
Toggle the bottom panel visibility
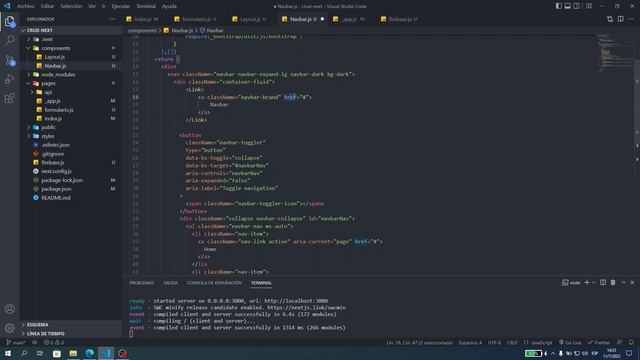tap(567, 6)
